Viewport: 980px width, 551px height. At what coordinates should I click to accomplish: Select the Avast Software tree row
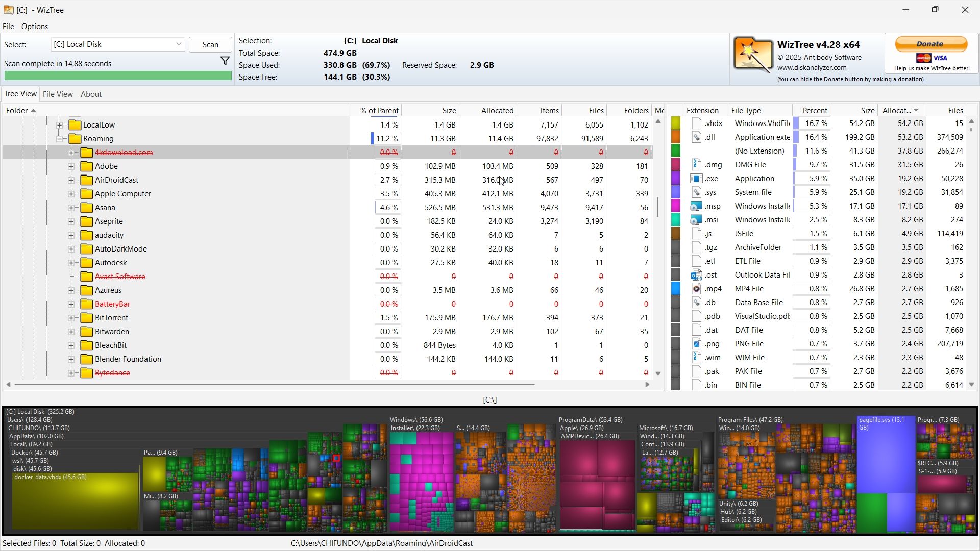pyautogui.click(x=328, y=277)
